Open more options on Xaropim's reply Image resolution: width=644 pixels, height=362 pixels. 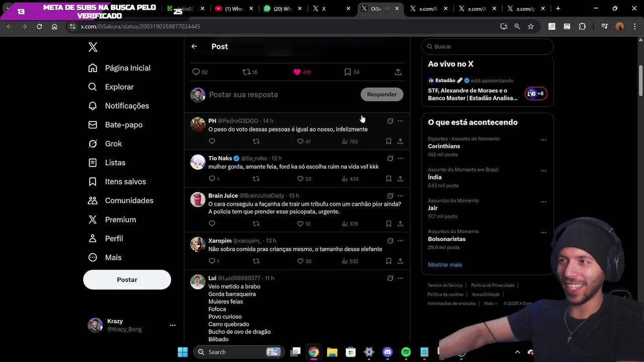coord(400,241)
